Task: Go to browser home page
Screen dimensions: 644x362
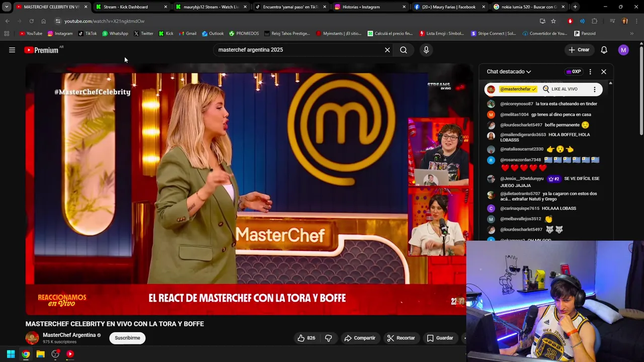Action: coord(43,21)
